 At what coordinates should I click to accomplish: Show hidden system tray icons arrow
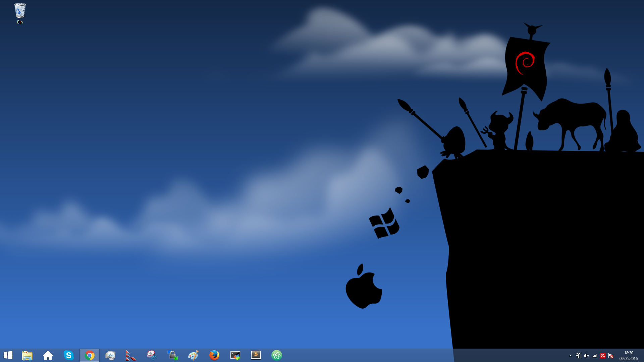pos(570,356)
